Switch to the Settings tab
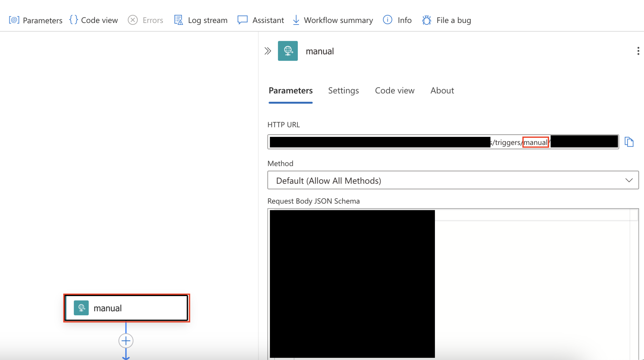644x360 pixels. pos(343,90)
